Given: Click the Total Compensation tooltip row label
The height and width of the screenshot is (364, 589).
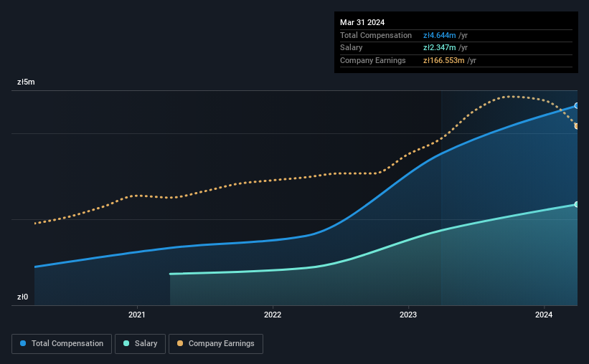Looking at the screenshot, I should point(376,35).
